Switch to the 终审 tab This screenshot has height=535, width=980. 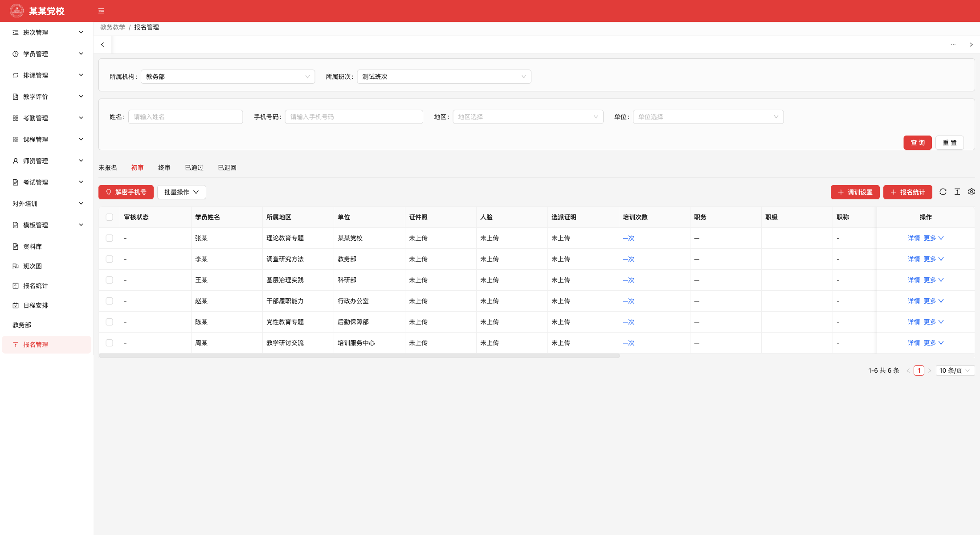(164, 168)
